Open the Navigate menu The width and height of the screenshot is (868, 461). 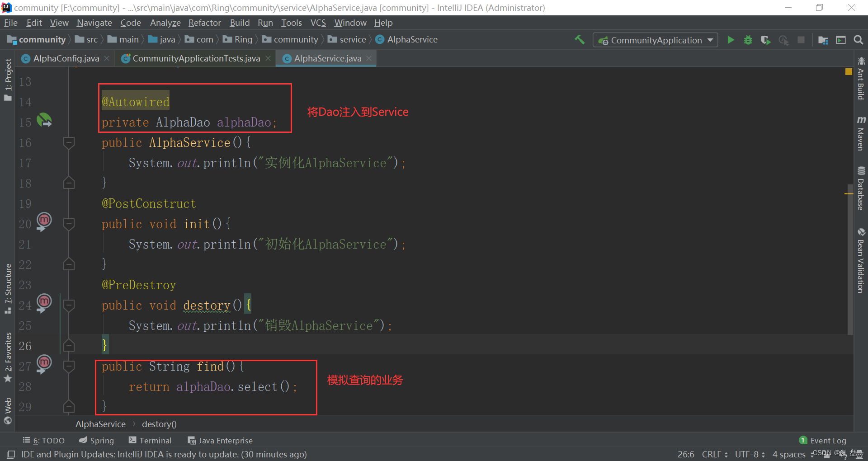[94, 23]
